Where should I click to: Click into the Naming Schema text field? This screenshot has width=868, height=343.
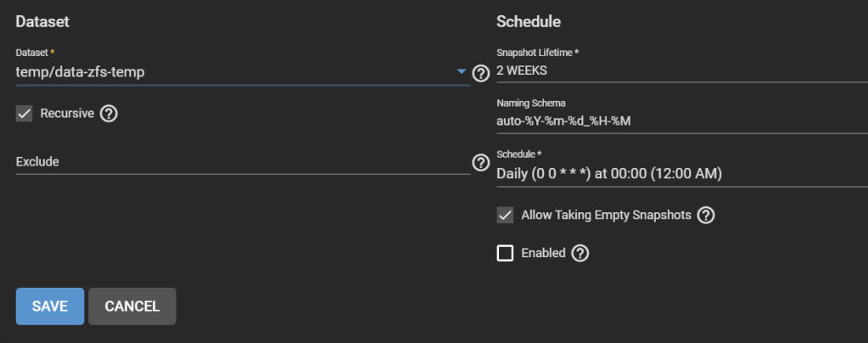pos(679,121)
